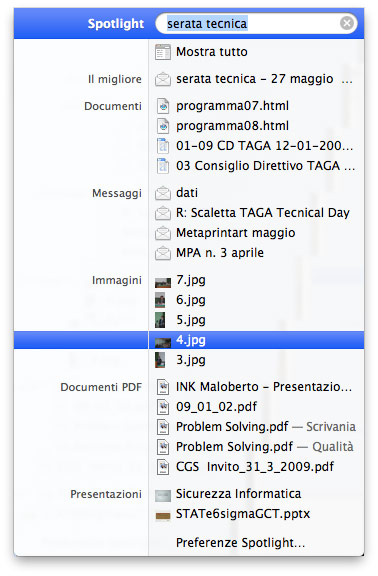This screenshot has height=576, width=378.
Task: Click the envelope icon next to "dati"
Action: [163, 193]
